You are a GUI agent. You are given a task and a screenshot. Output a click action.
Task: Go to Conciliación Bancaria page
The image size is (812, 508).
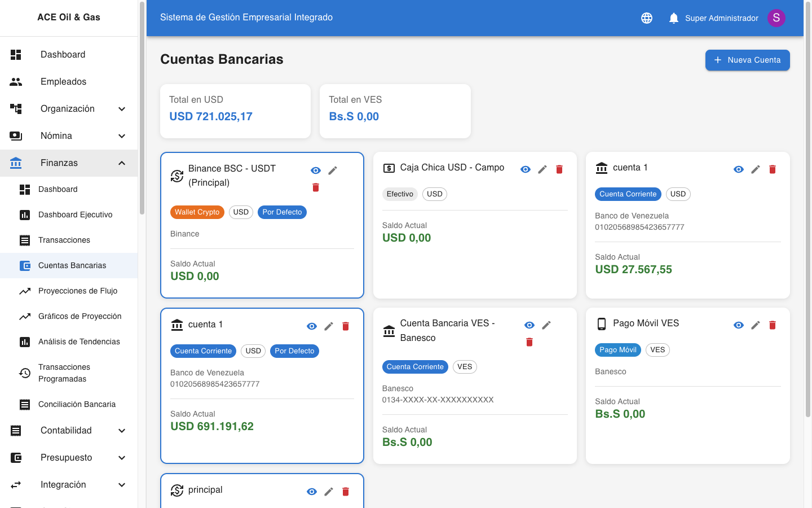tap(77, 405)
